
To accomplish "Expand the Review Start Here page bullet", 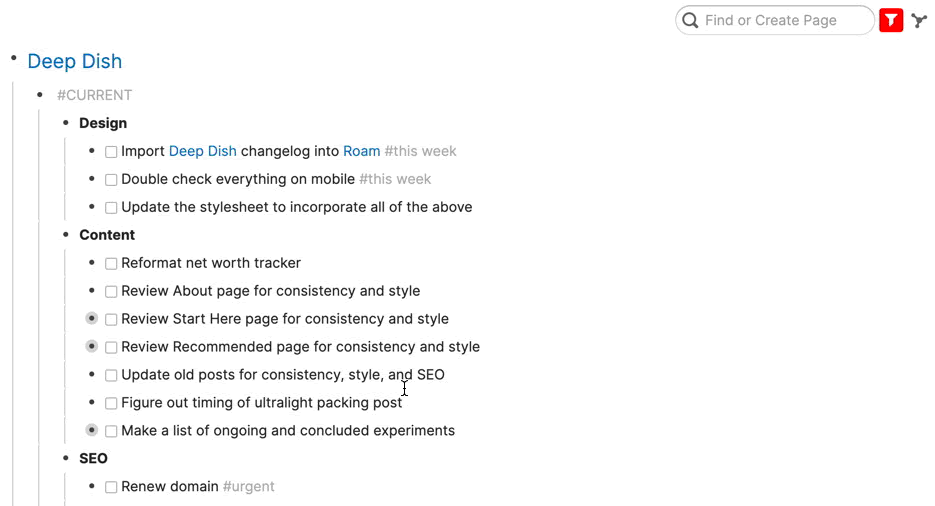I will [x=92, y=319].
